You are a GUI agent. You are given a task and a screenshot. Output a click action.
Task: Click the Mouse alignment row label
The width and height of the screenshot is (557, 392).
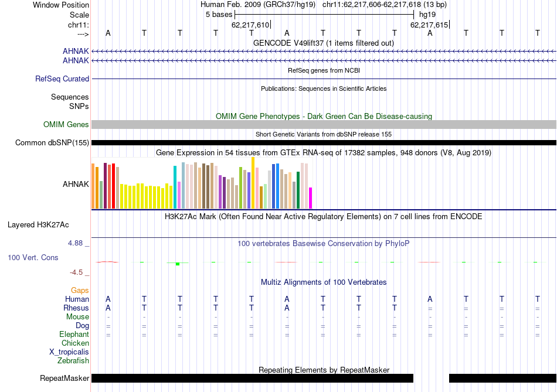(77, 317)
